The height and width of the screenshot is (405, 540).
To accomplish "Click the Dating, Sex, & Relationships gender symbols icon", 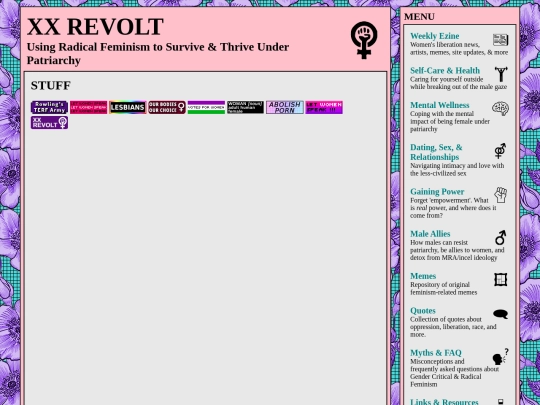I will click(x=500, y=151).
